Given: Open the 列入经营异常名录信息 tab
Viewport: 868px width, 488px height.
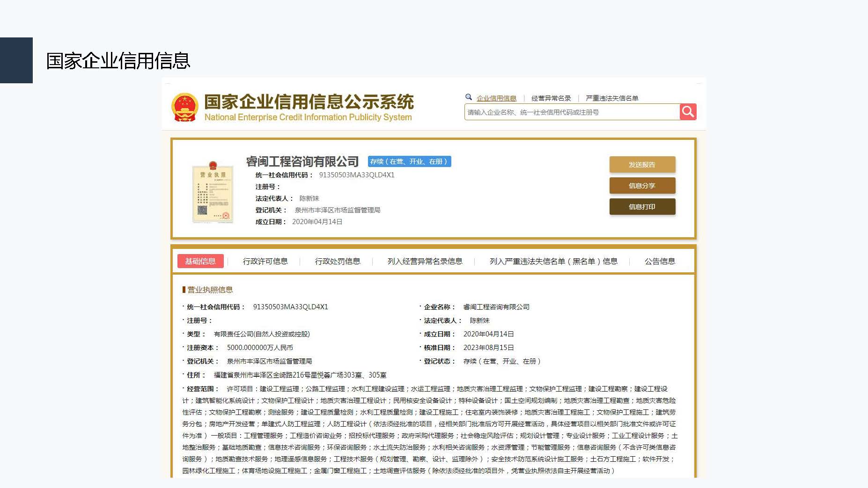Looking at the screenshot, I should click(425, 261).
